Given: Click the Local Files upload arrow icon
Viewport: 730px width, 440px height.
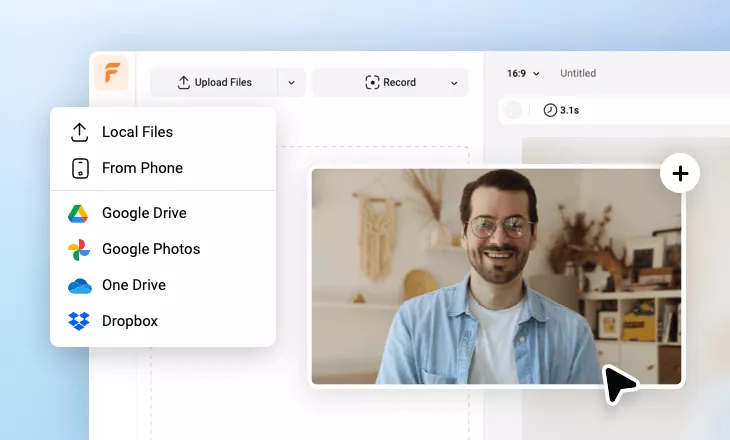Looking at the screenshot, I should click(x=80, y=132).
